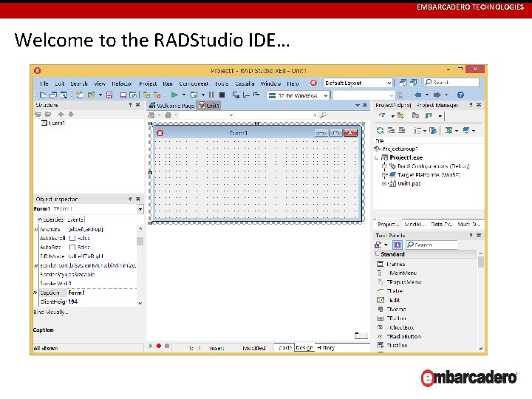The image size is (532, 399).
Task: Open the Component menu
Action: coord(194,83)
